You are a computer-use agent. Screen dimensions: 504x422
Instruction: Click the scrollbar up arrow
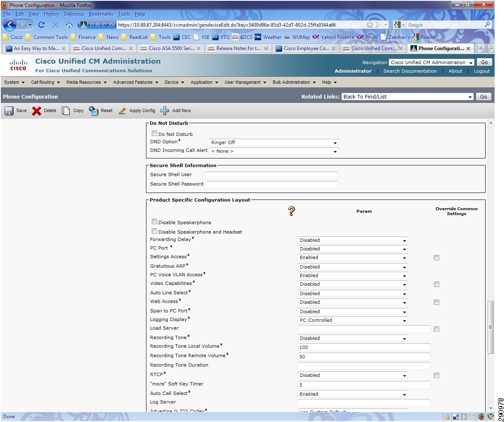pyautogui.click(x=490, y=123)
